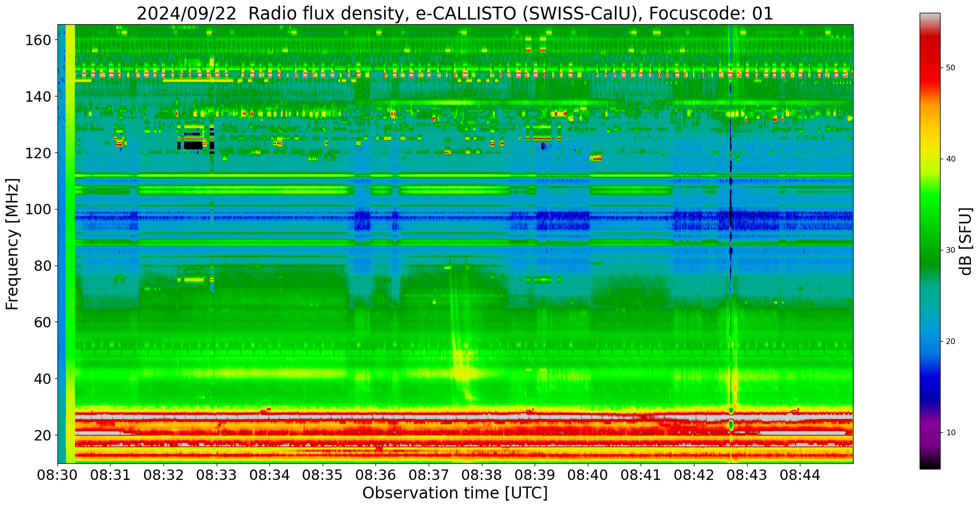The height and width of the screenshot is (507, 980).
Task: Click the 08:41 time tick label
Action: (x=641, y=475)
